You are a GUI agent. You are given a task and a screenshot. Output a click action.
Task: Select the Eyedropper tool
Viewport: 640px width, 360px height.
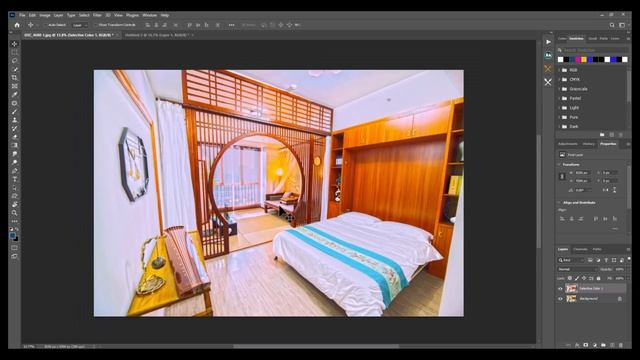pyautogui.click(x=15, y=95)
